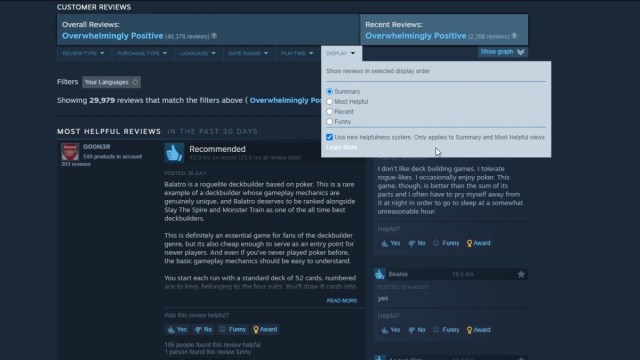The width and height of the screenshot is (640, 360).
Task: Click Yes under the deck building review
Action: (x=391, y=243)
